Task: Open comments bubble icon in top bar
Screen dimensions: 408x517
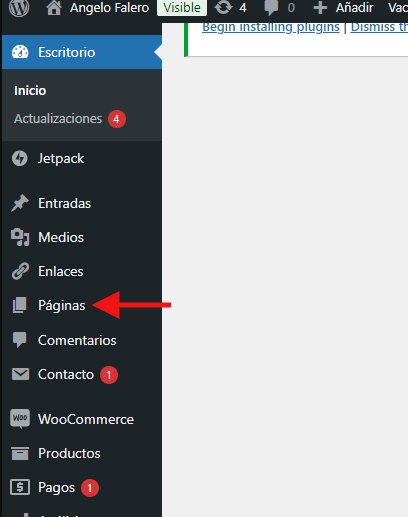Action: 271,8
